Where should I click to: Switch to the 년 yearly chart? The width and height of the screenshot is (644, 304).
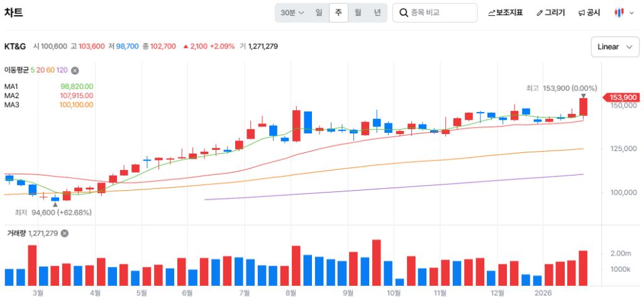[377, 13]
